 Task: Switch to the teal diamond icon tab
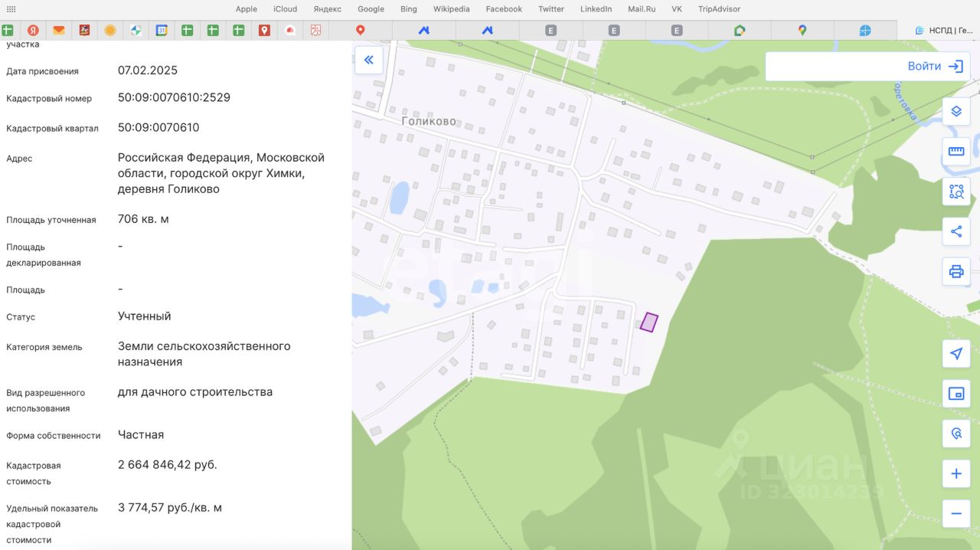[x=136, y=31]
